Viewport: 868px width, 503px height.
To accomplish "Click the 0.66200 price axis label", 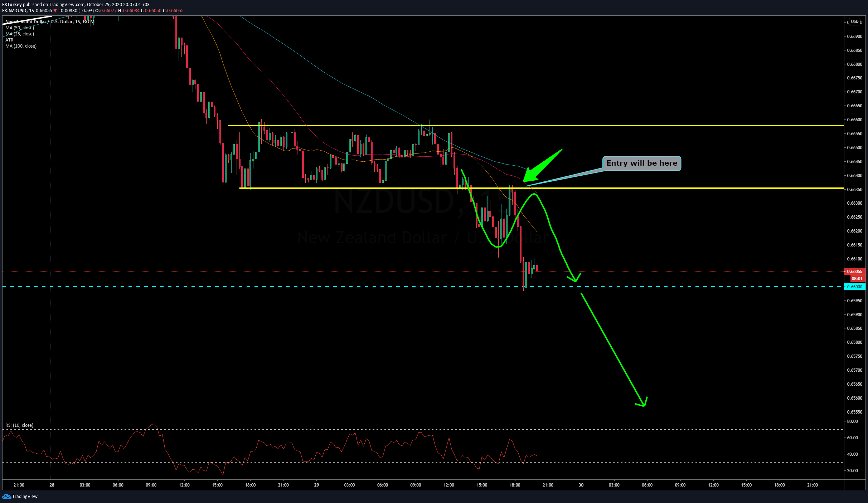I will point(854,231).
